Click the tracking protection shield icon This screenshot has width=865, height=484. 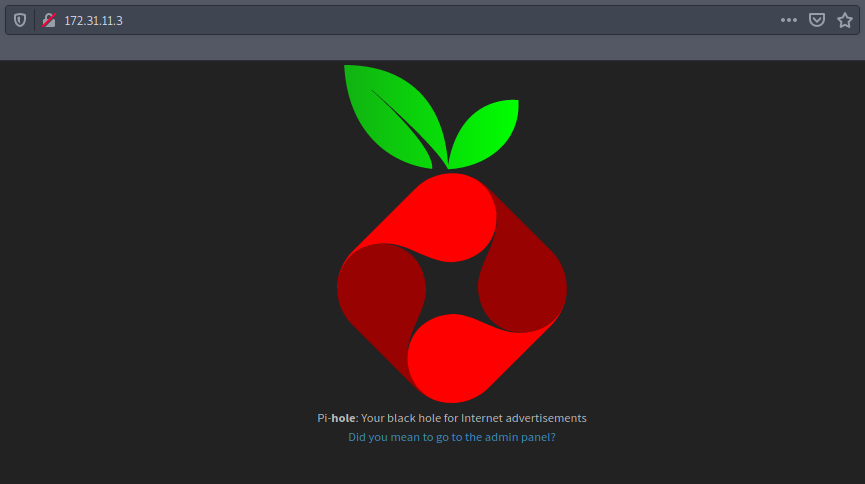pyautogui.click(x=20, y=20)
